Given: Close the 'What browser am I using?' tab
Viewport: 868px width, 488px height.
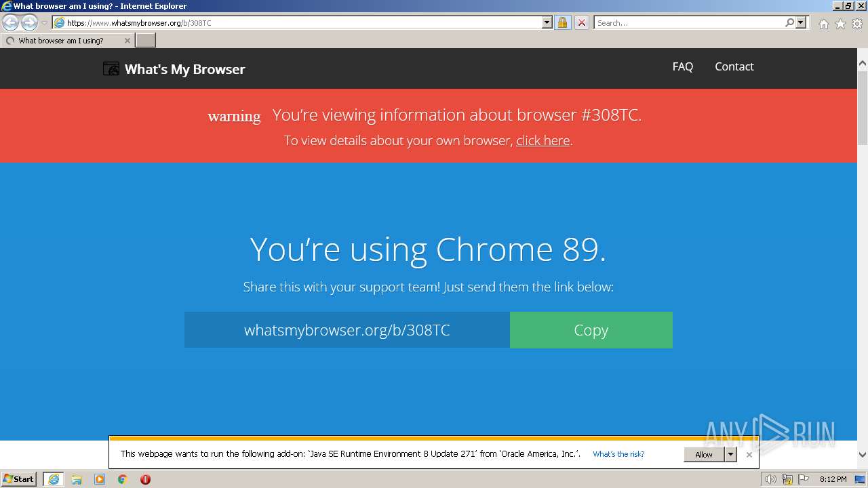Looking at the screenshot, I should click(127, 41).
